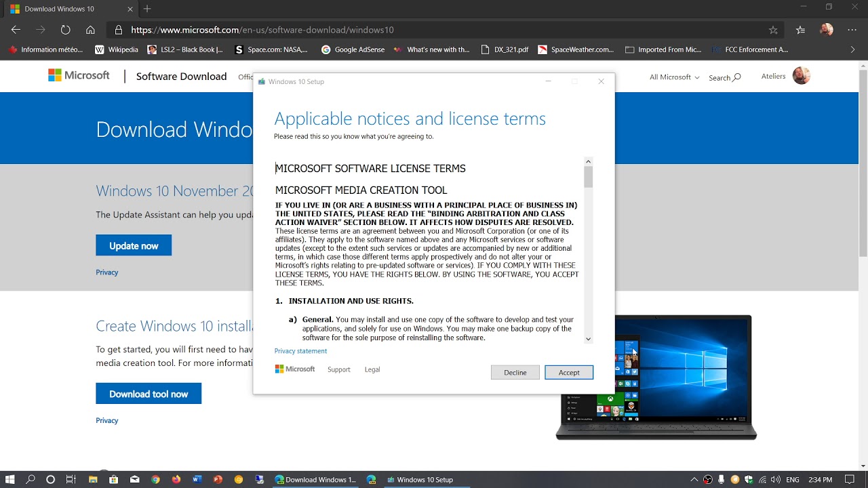Open the Legal link in the Setup dialog
Viewport: 868px width, 488px height.
tap(372, 369)
